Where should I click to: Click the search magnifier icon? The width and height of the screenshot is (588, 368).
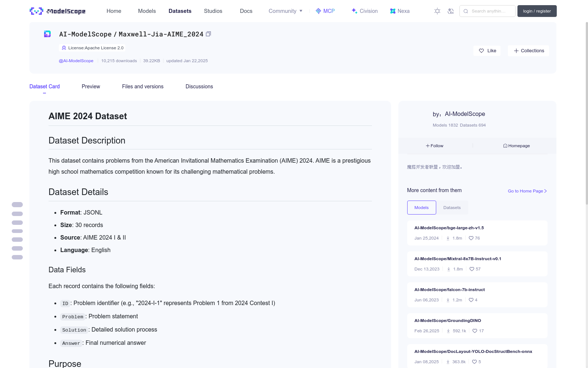(466, 11)
